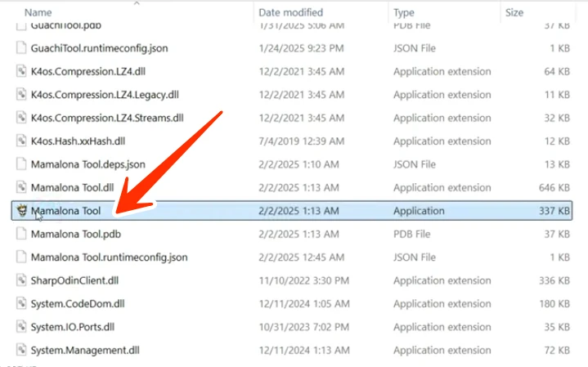Sort by the Size column header

tap(514, 12)
